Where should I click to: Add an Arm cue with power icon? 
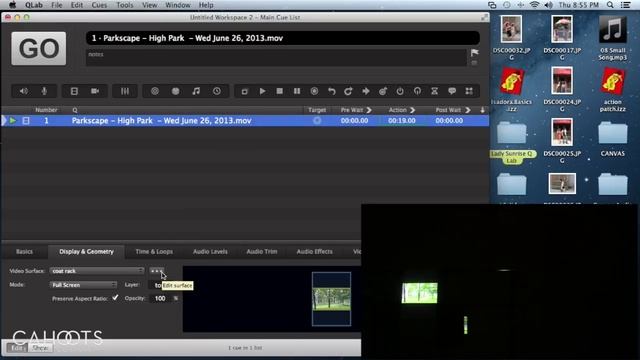pos(400,91)
